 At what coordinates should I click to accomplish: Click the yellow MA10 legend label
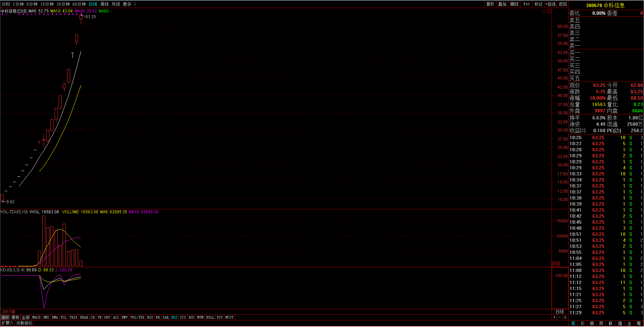point(61,11)
